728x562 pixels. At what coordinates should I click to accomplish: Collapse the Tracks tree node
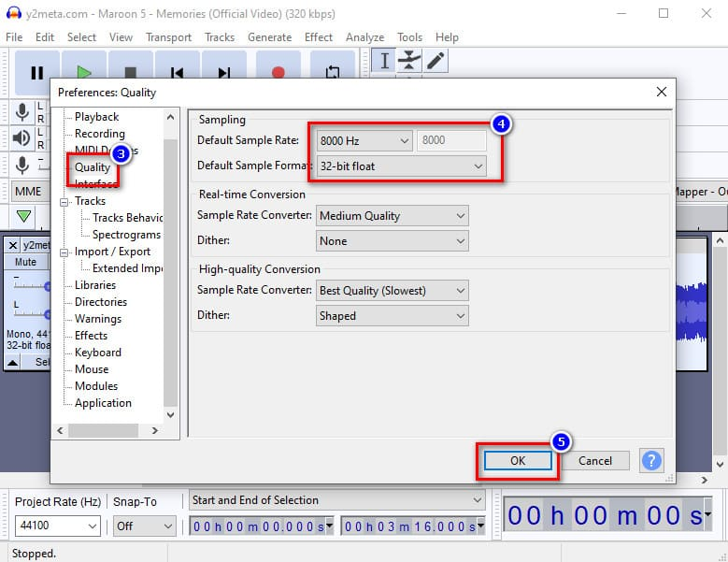[x=64, y=201]
